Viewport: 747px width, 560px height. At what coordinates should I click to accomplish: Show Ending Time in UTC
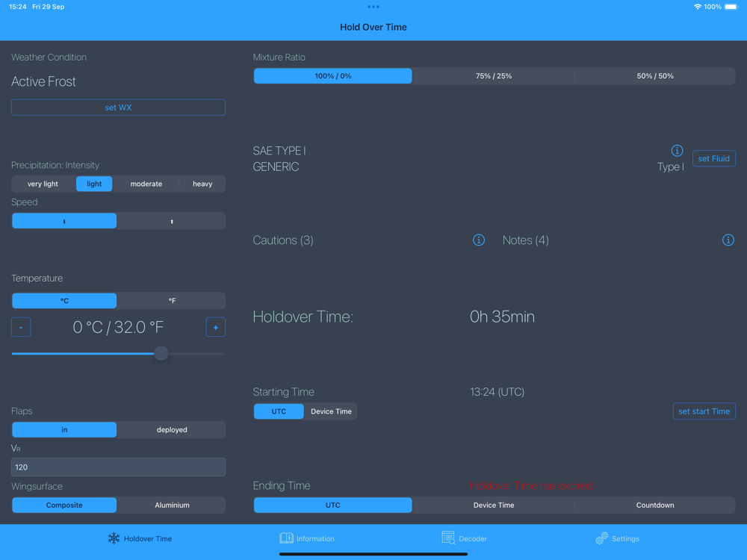click(x=333, y=505)
